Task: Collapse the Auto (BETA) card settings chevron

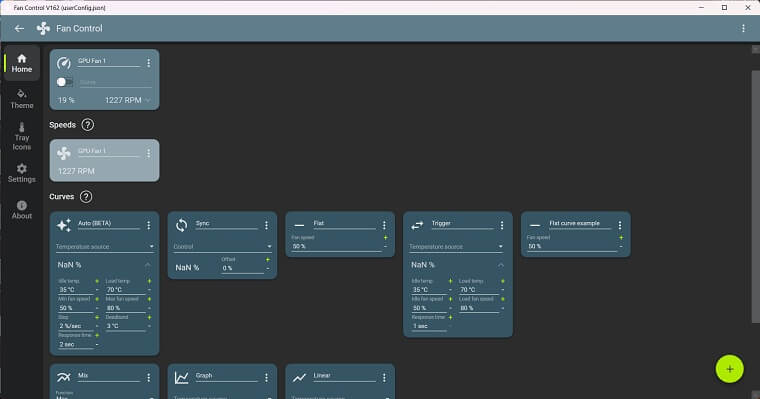Action: pyautogui.click(x=147, y=265)
